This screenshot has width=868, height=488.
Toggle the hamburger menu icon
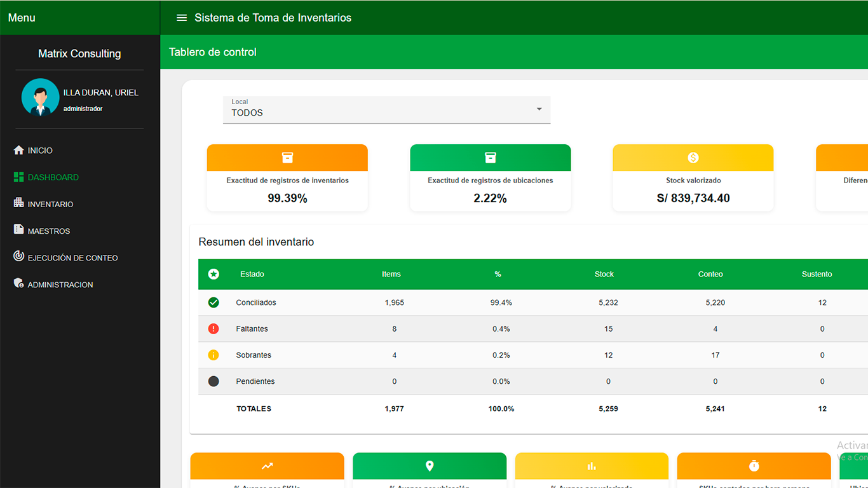coord(182,18)
